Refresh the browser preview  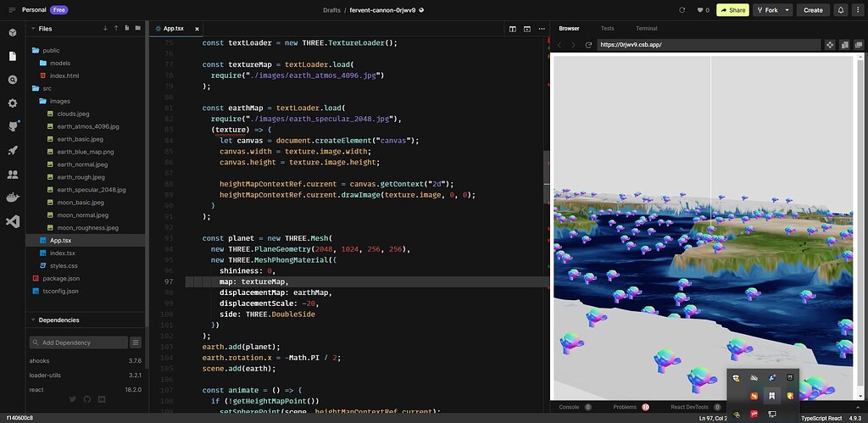pyautogui.click(x=588, y=44)
